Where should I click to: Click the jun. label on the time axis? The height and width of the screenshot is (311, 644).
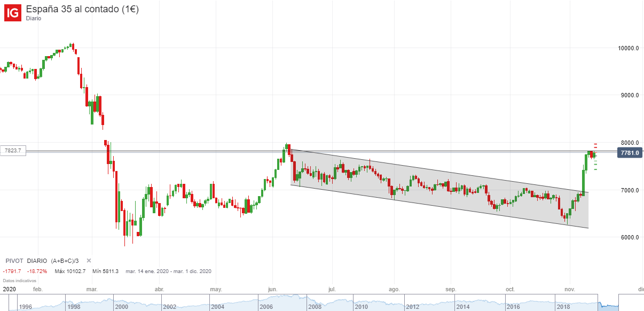click(273, 289)
